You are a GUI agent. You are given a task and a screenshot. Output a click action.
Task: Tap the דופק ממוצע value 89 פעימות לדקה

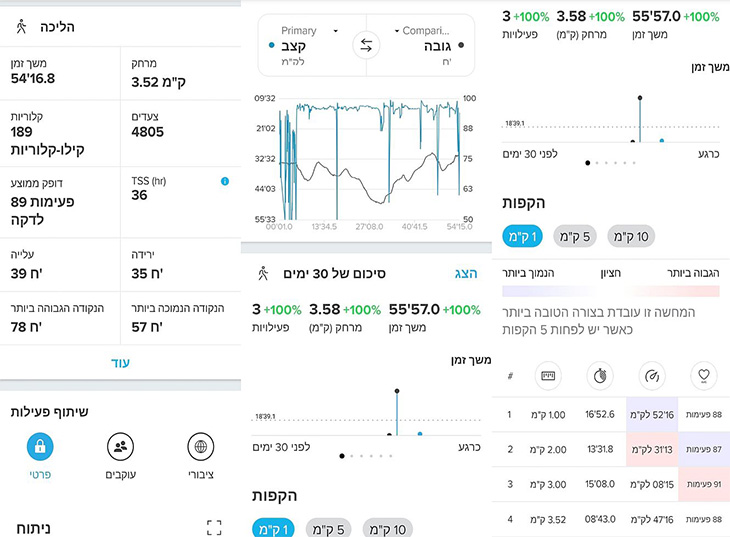click(x=42, y=211)
